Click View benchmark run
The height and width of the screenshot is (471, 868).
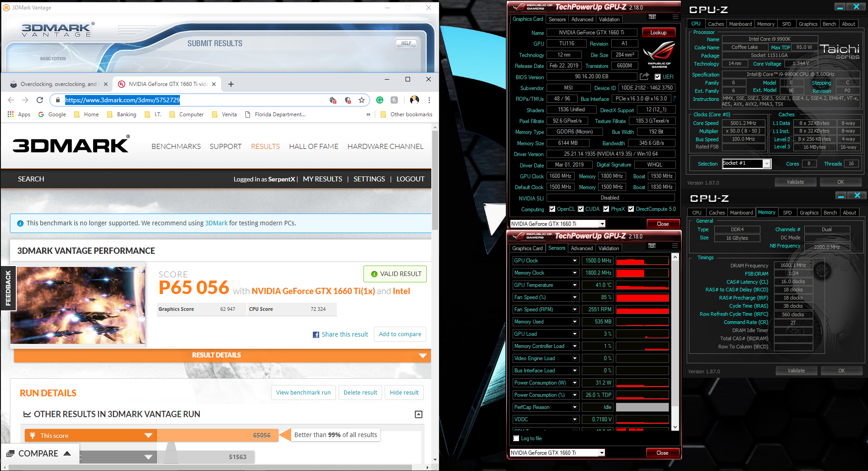303,393
